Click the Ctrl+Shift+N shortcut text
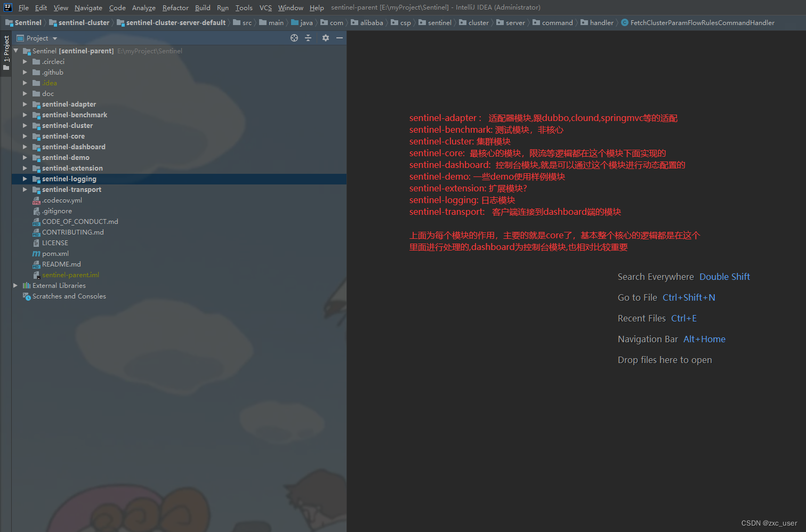Screen dimensions: 806x532 [x=689, y=297]
